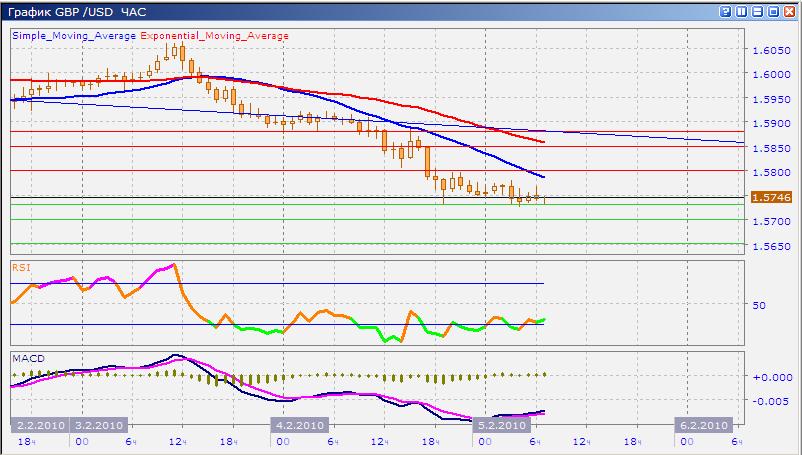
Task: Click the horizontal split window icon
Action: tap(757, 11)
